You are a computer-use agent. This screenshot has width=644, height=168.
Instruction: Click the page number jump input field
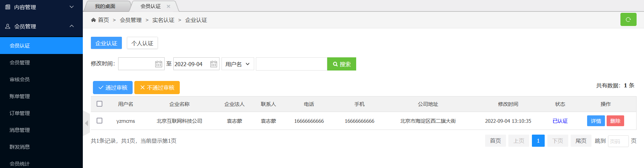tap(618, 141)
